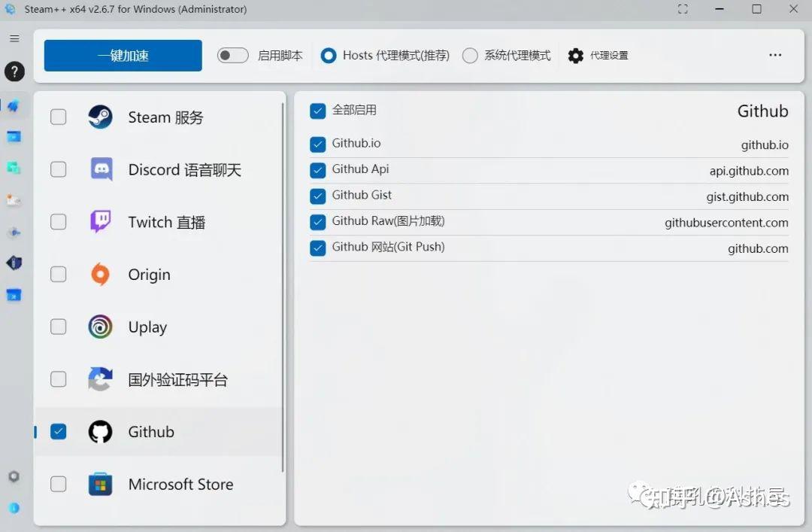The image size is (812, 532).
Task: Open the teal green sidebar icon
Action: point(14,168)
